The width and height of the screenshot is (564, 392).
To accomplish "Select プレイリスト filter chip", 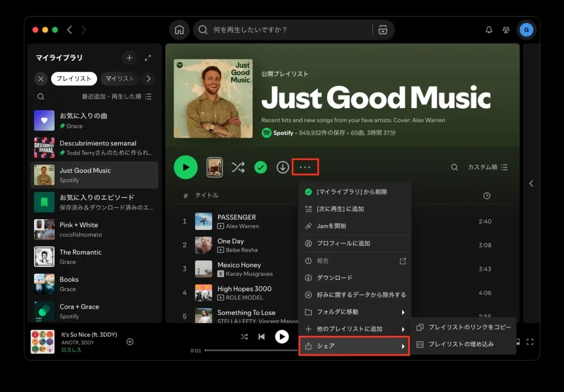I will (74, 78).
